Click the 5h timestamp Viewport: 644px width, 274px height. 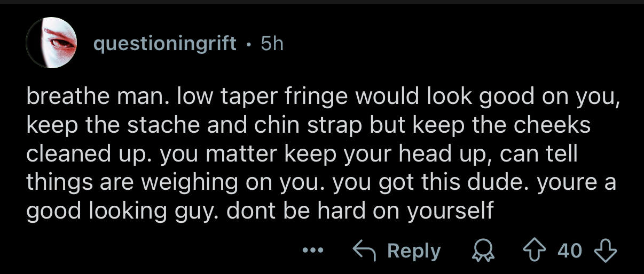coord(272,44)
